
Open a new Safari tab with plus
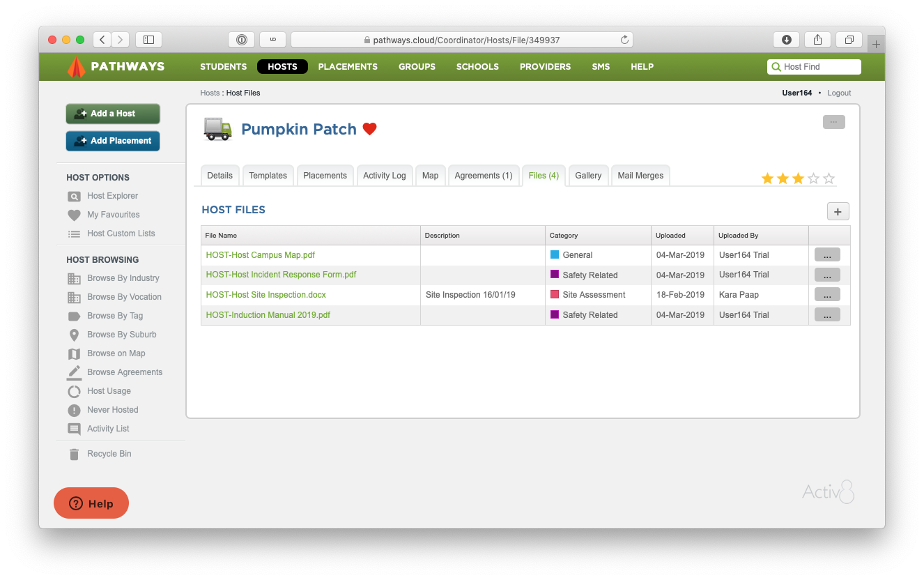pyautogui.click(x=876, y=44)
